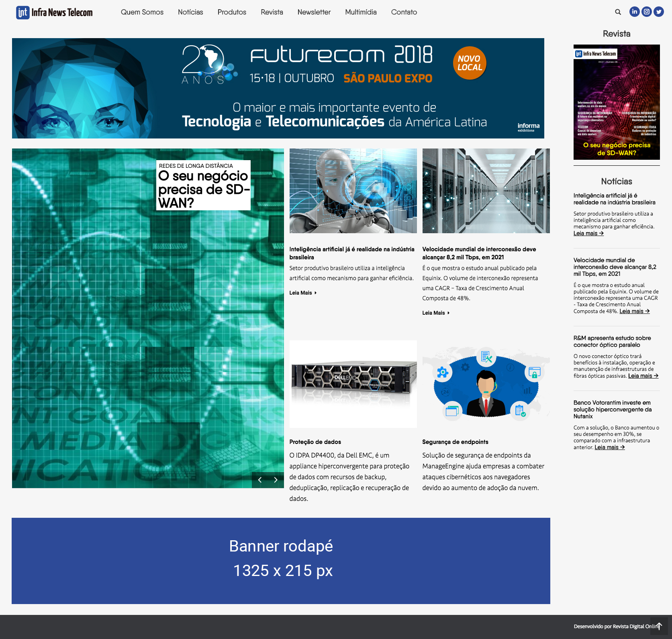Click the 'Notícias' sidebar heading
Screen dimensions: 672x639
coord(617,181)
